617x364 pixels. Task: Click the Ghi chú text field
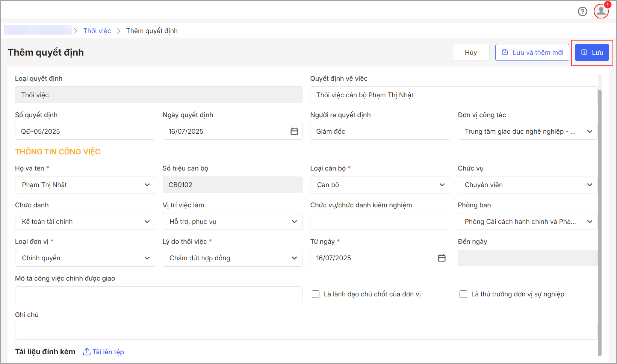[306, 331]
